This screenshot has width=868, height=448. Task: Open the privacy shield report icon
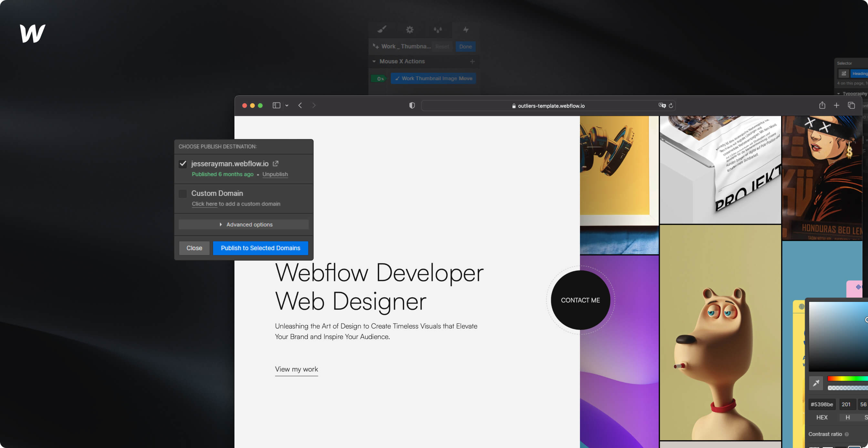[x=412, y=105]
